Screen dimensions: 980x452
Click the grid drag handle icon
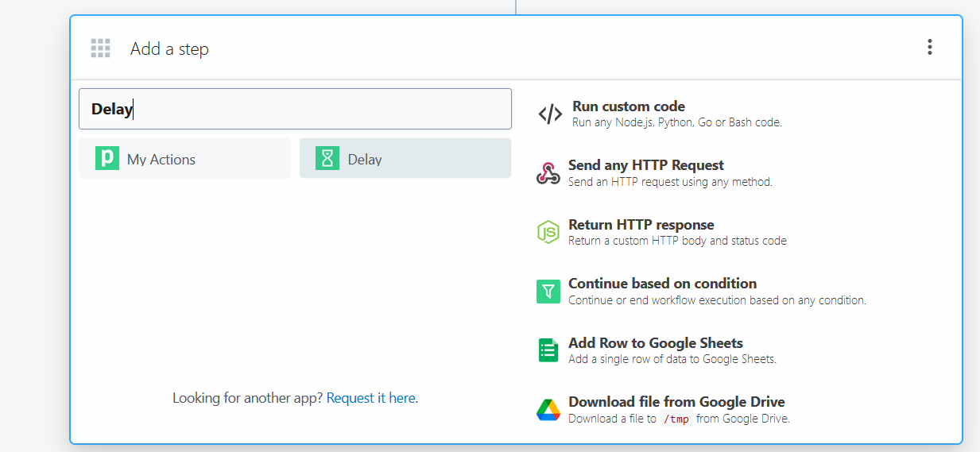[100, 48]
